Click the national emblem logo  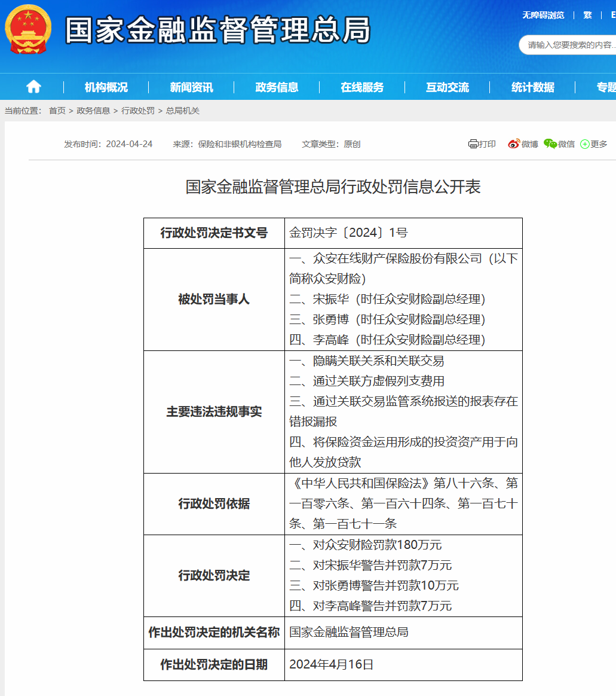(28, 29)
